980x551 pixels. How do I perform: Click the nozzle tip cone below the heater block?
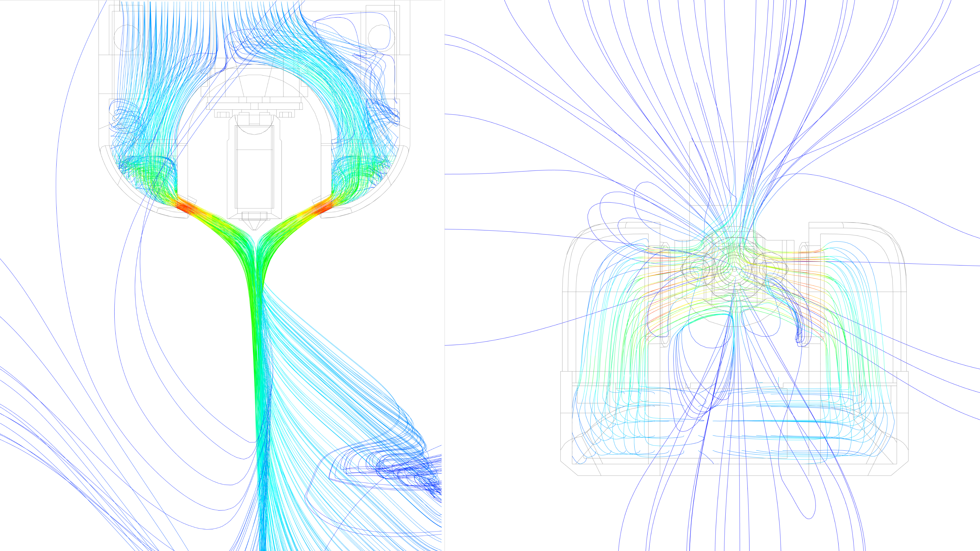pyautogui.click(x=255, y=225)
